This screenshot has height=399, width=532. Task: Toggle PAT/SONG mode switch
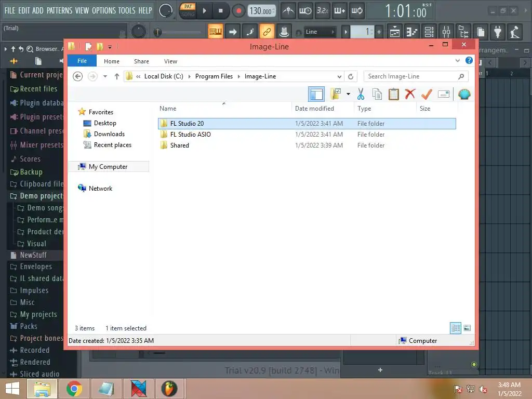click(x=188, y=10)
